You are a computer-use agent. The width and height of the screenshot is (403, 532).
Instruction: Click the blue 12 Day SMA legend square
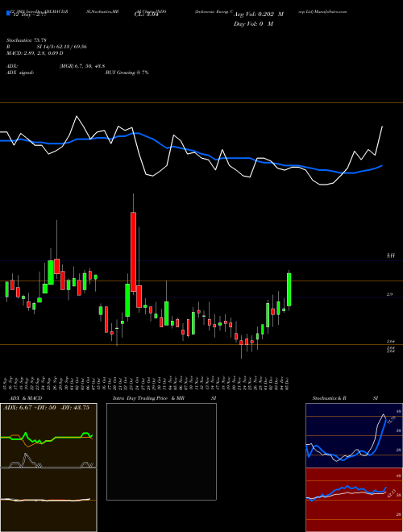tap(8, 14)
